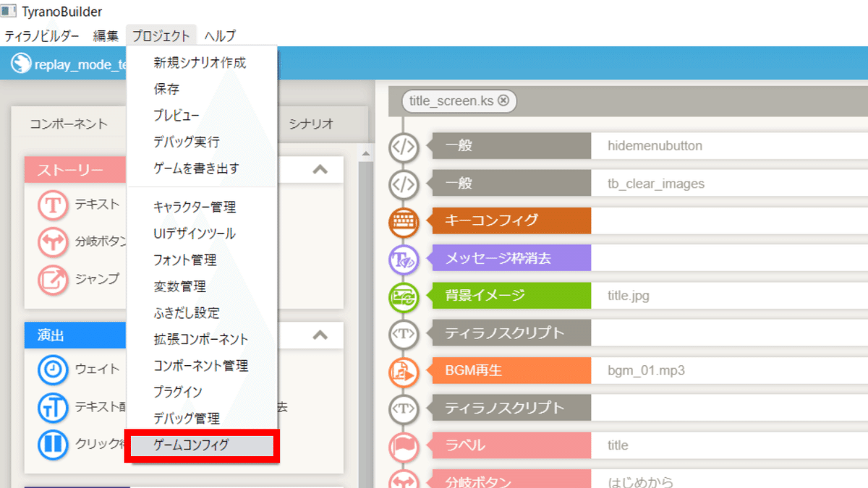Viewport: 868px width, 488px height.
Task: Collapse the 演出 component section
Action: (319, 335)
